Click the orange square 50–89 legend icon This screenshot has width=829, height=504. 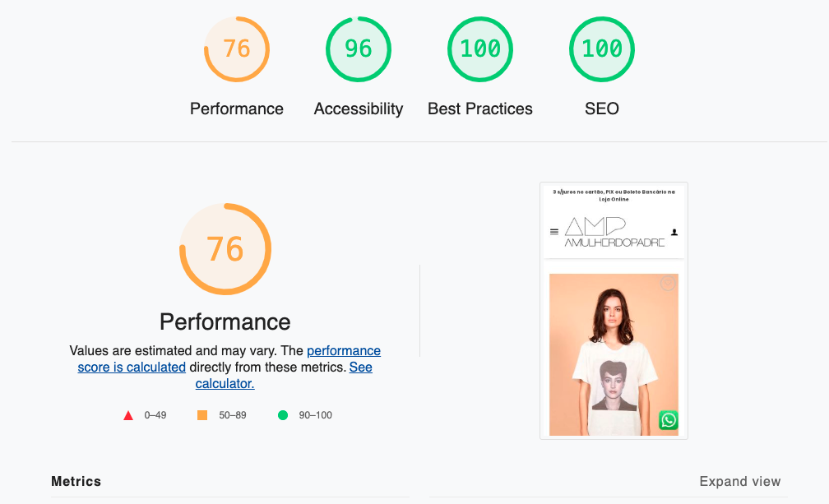click(202, 415)
